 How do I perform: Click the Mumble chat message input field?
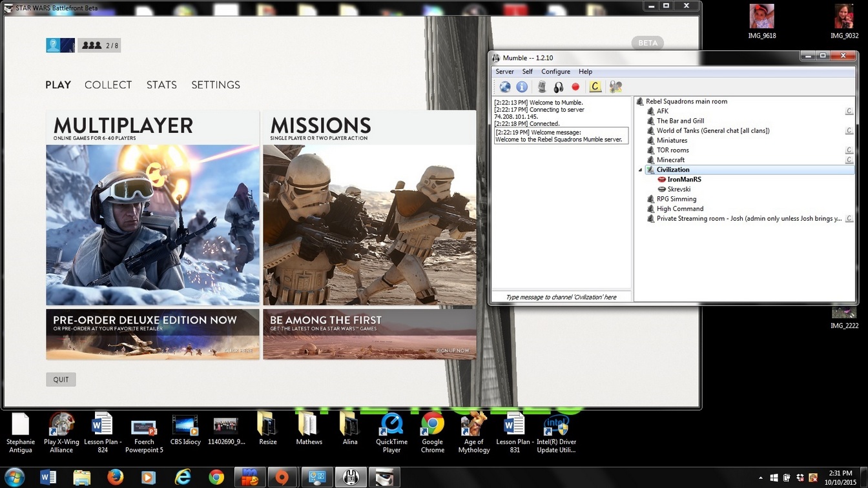point(561,297)
